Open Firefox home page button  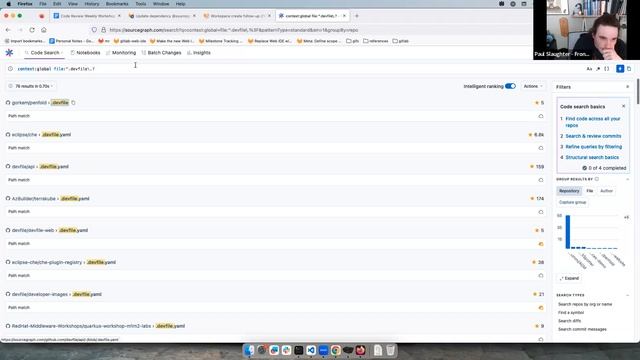(x=44, y=30)
